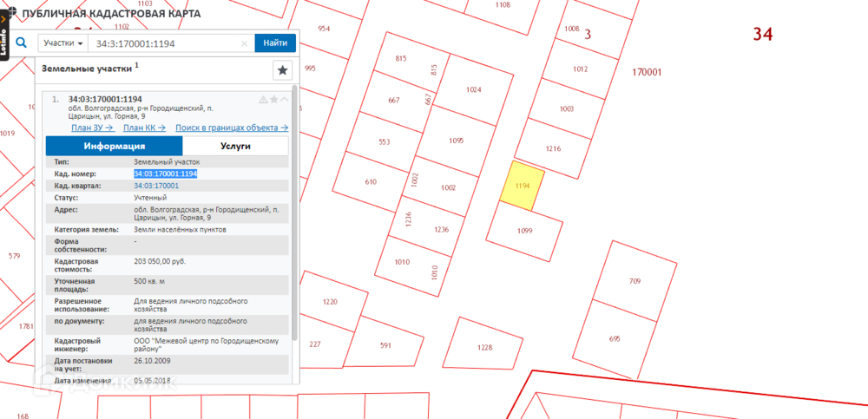Click the highlighted cadastral number value
This screenshot has width=868, height=419.
pos(166,173)
